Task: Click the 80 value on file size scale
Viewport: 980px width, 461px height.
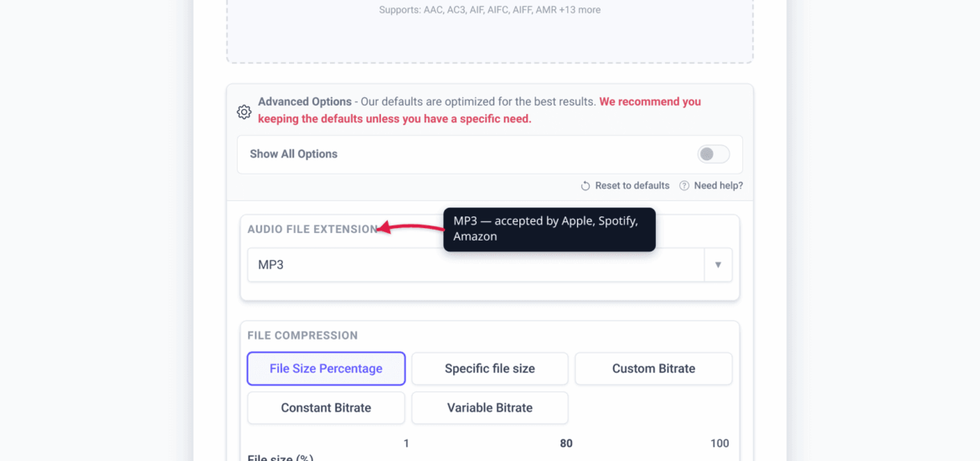Action: point(566,443)
